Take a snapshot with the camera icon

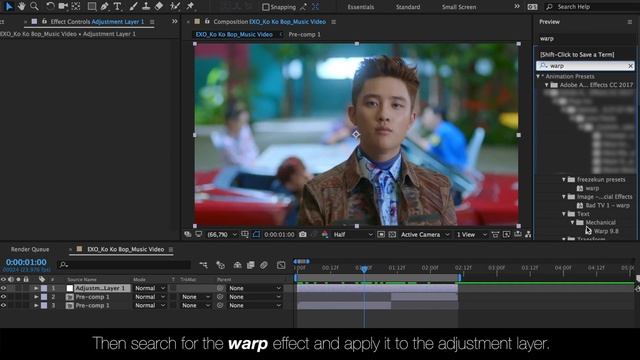303,234
